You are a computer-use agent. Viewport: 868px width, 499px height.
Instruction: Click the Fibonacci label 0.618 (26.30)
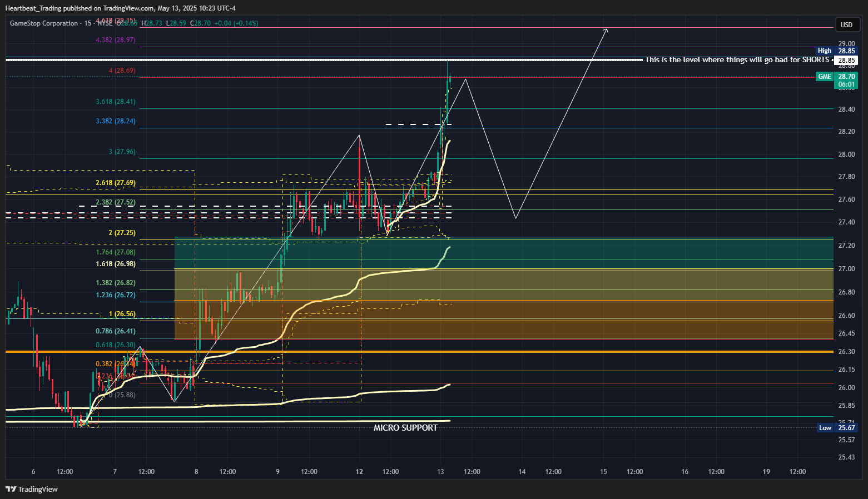point(116,345)
